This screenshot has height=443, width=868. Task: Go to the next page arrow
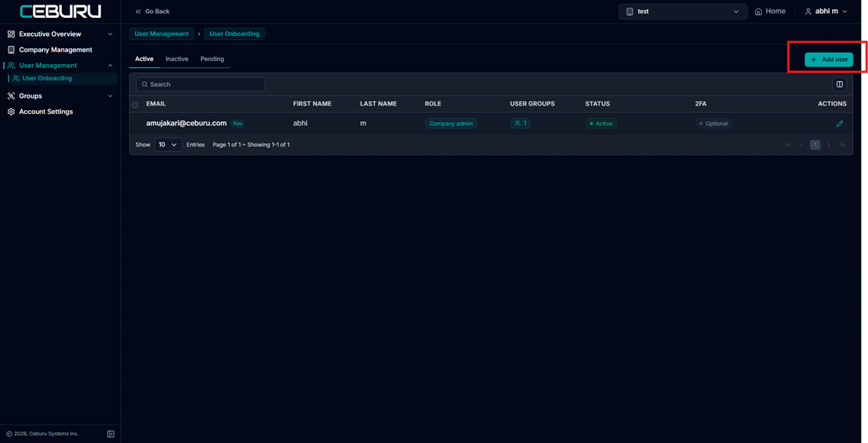tap(829, 145)
